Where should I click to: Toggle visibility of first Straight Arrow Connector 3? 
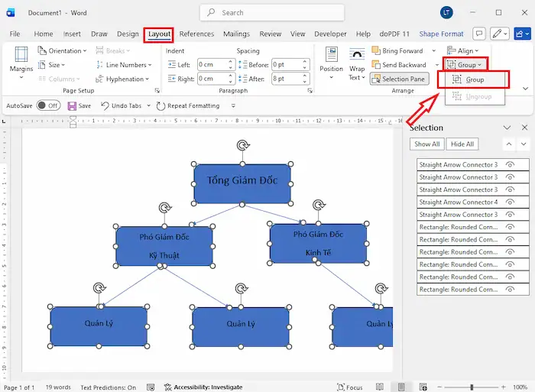point(510,165)
